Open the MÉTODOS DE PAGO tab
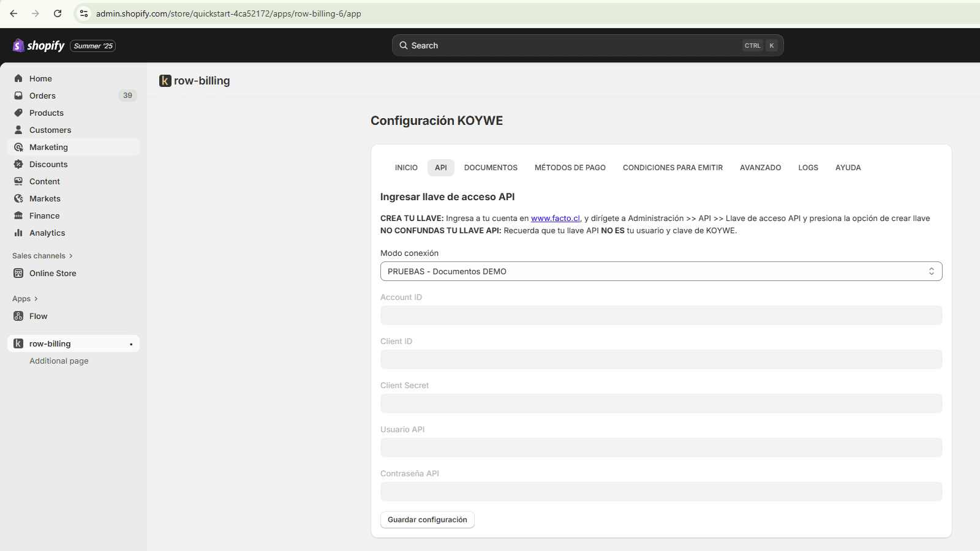The height and width of the screenshot is (551, 980). 570,168
